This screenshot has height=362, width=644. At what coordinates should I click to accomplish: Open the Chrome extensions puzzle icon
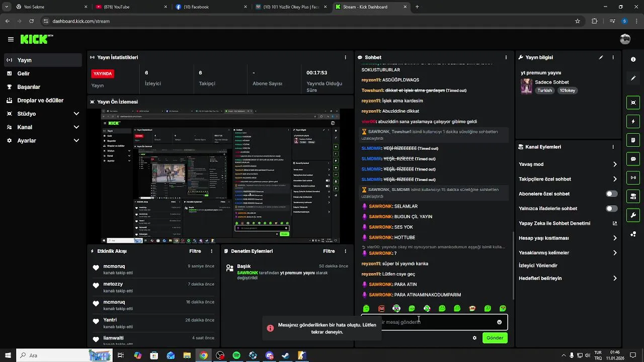tap(595, 21)
